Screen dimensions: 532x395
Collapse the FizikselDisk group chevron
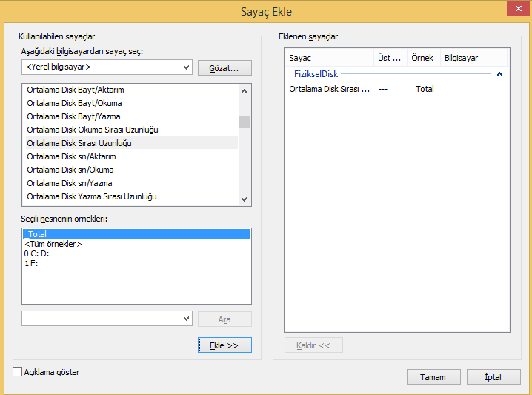[x=500, y=74]
